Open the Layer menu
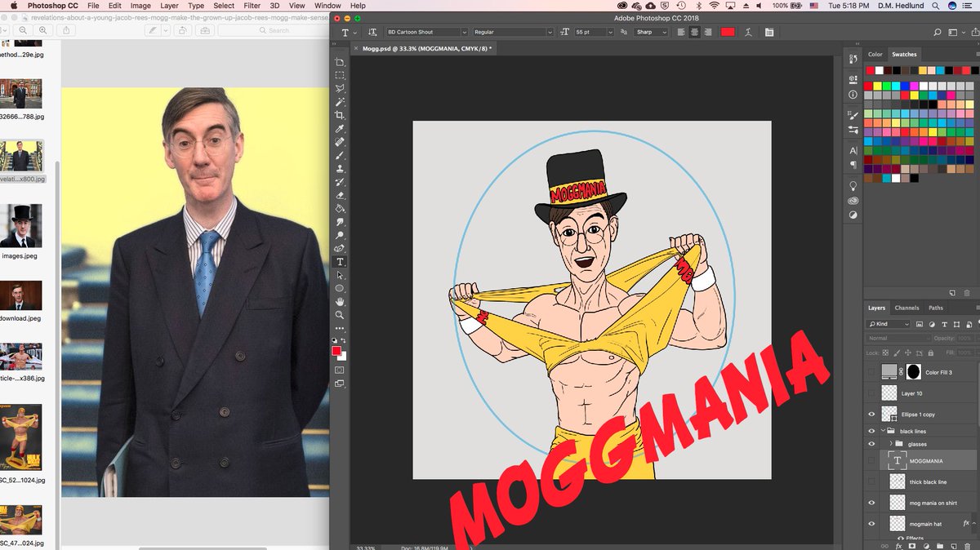 click(x=169, y=6)
